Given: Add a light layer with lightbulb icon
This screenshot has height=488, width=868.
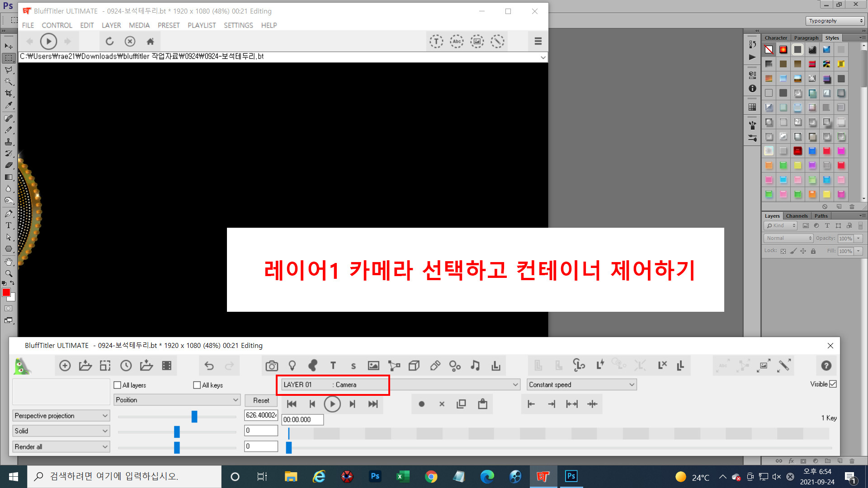Looking at the screenshot, I should coord(292,366).
